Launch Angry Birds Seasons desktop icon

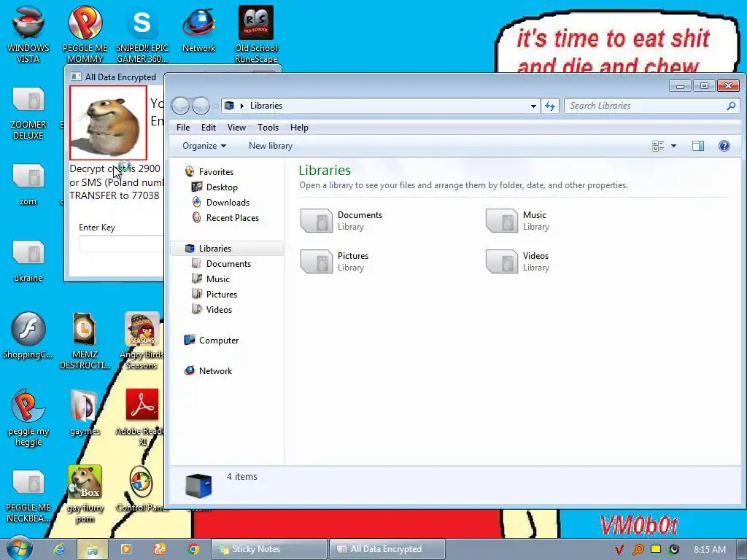(142, 340)
